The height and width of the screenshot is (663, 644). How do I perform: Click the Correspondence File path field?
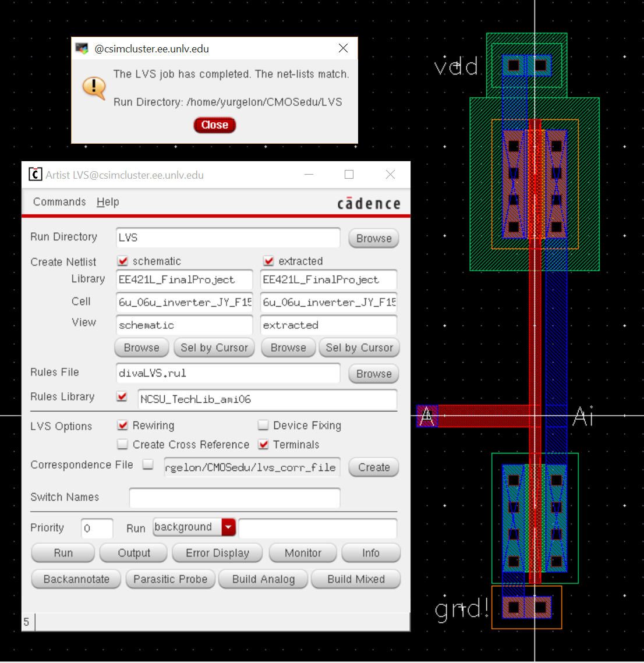click(x=252, y=467)
